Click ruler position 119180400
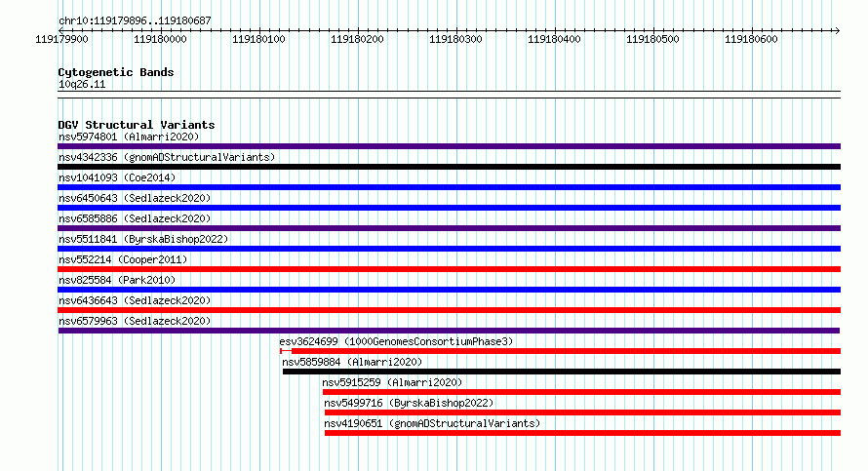The image size is (868, 471). click(554, 39)
